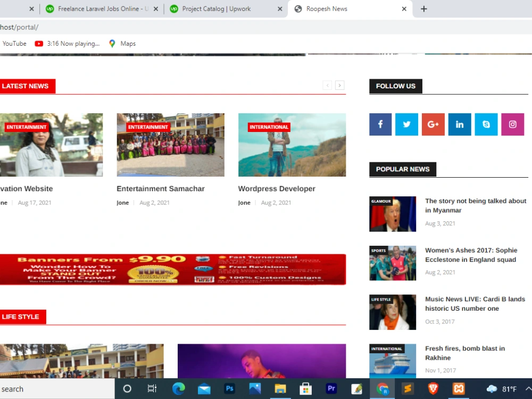The image size is (532, 399).
Task: Click the school building Life Style thumbnail
Action: 82,361
